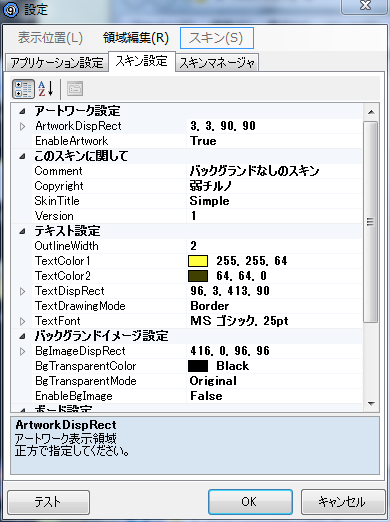Select the スキン設定 tab
The height and width of the screenshot is (522, 390).
point(142,61)
